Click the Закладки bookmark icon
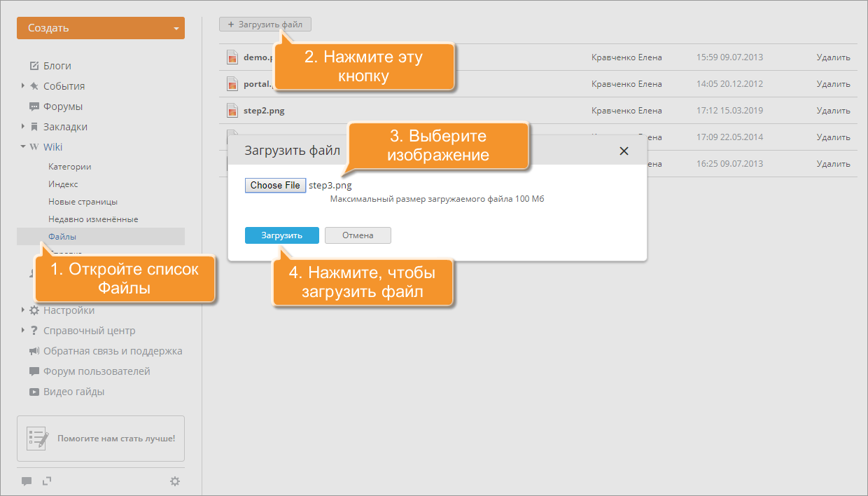Viewport: 868px width, 496px height. [34, 127]
